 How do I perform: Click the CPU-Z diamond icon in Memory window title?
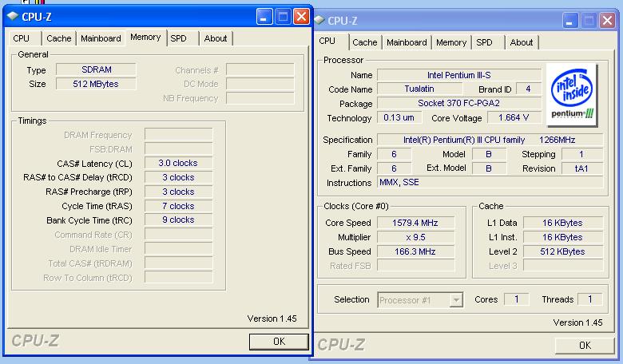pyautogui.click(x=12, y=17)
